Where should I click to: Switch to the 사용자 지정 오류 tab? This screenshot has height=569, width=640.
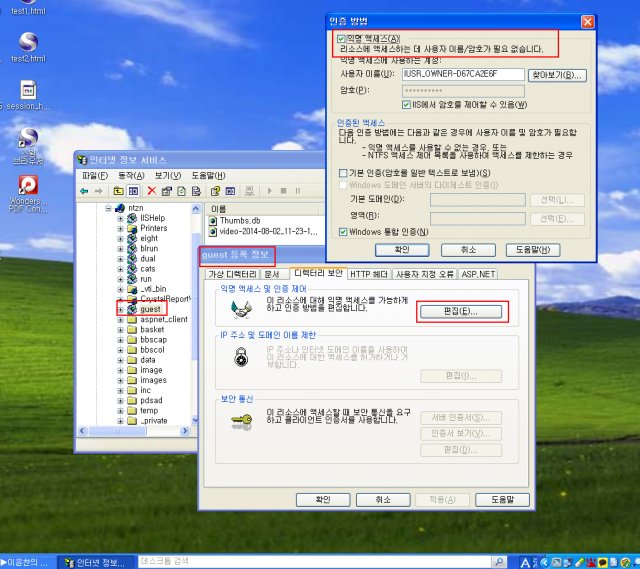pos(424,274)
